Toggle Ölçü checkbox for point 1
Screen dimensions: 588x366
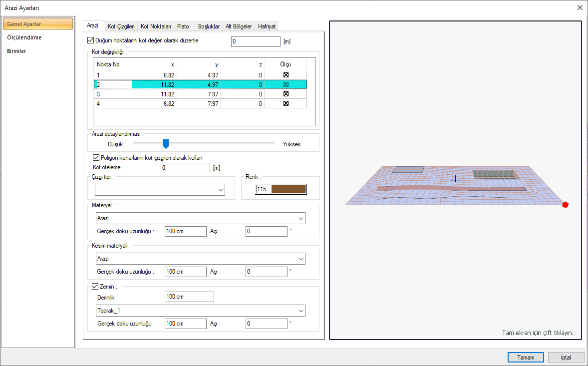click(286, 75)
